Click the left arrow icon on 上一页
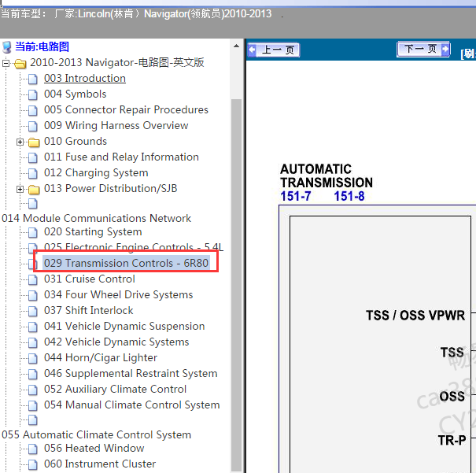Screen dimensions: 476x473 point(253,50)
